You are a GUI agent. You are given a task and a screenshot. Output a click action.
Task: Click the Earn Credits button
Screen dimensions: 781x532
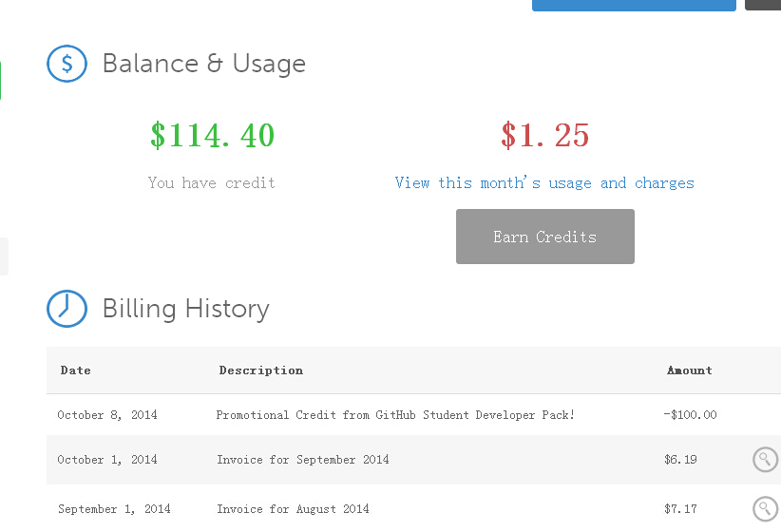(x=545, y=237)
